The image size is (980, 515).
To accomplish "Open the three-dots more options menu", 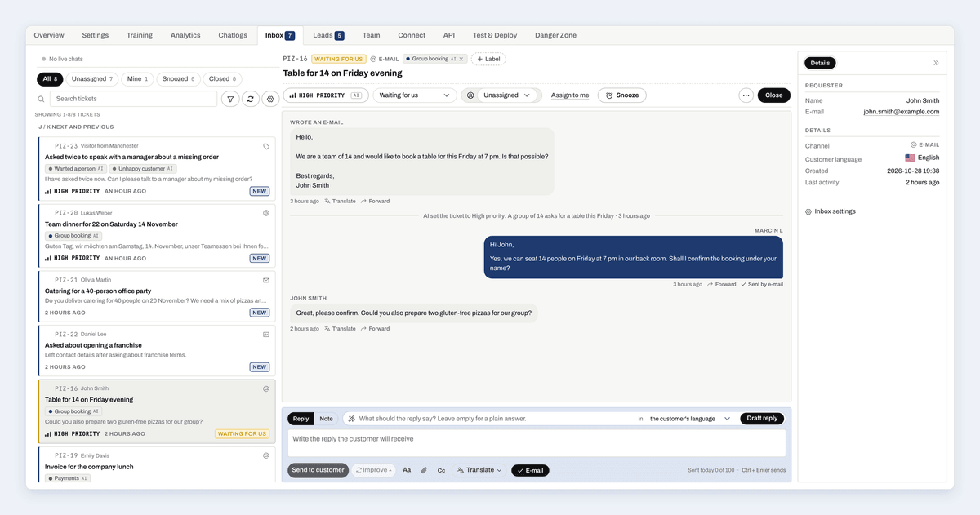I will click(746, 95).
